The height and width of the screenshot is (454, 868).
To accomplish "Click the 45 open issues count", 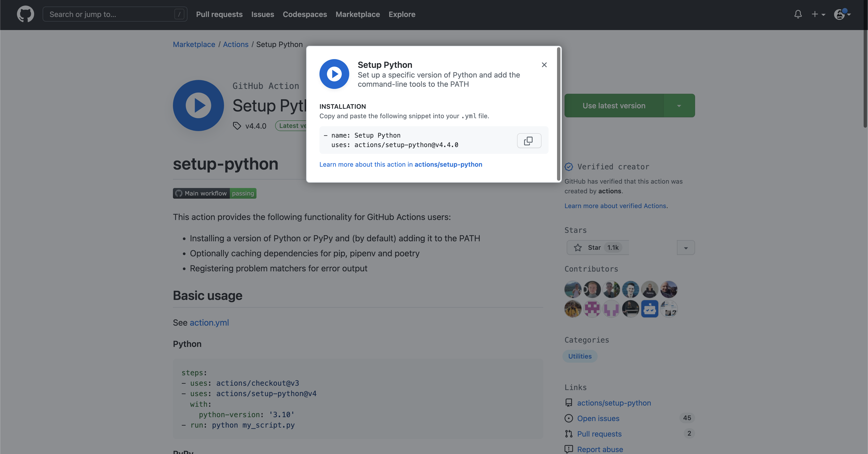I will click(x=687, y=418).
